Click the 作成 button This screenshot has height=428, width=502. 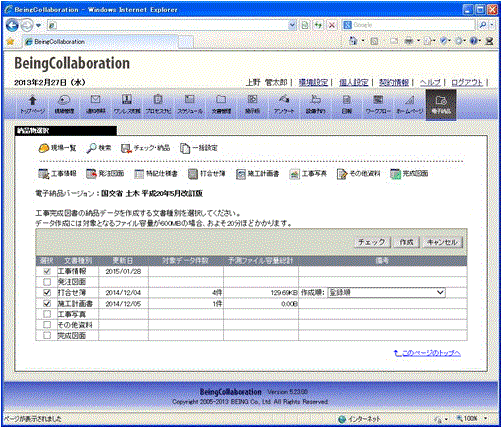click(406, 242)
